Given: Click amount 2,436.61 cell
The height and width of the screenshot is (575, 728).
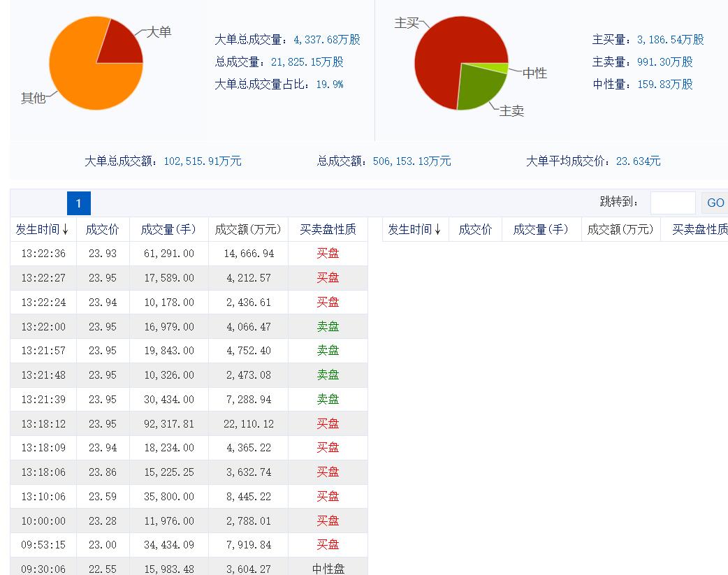Looking at the screenshot, I should 249,303.
